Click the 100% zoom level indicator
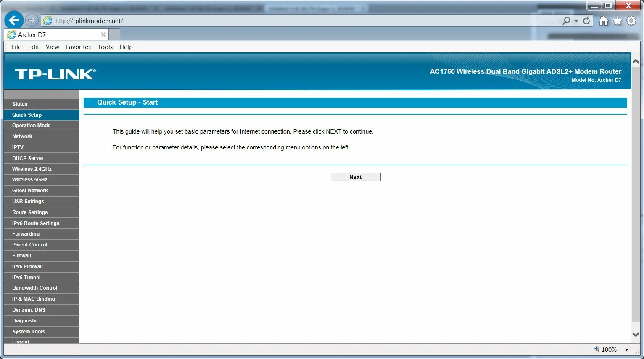Viewport: 644px width, 359px height. tap(605, 349)
